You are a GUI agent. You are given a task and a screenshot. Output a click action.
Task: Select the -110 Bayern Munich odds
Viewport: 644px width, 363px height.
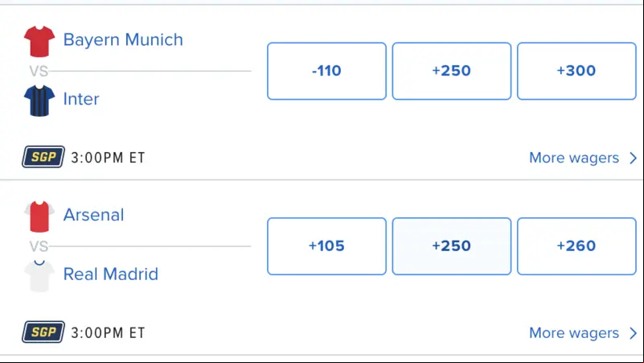[326, 71]
